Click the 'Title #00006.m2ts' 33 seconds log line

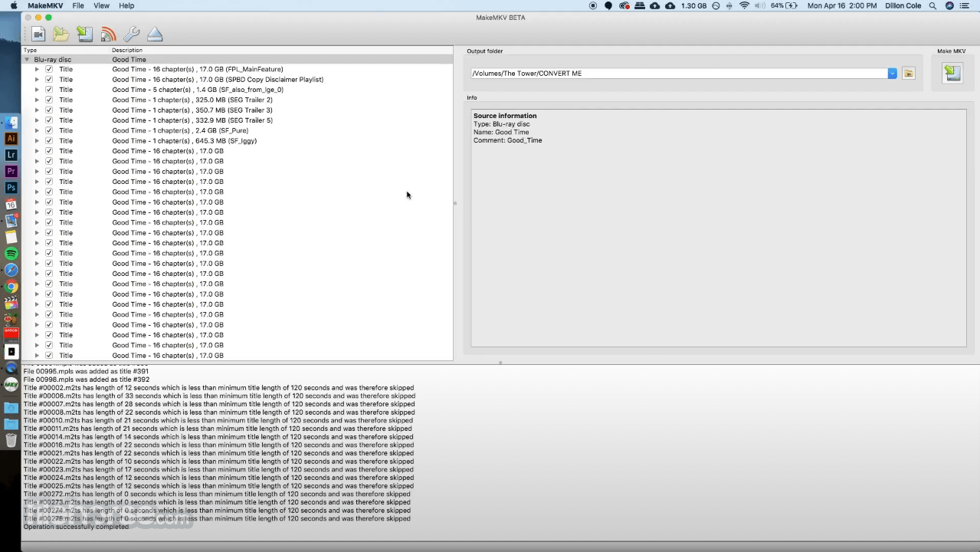(218, 396)
